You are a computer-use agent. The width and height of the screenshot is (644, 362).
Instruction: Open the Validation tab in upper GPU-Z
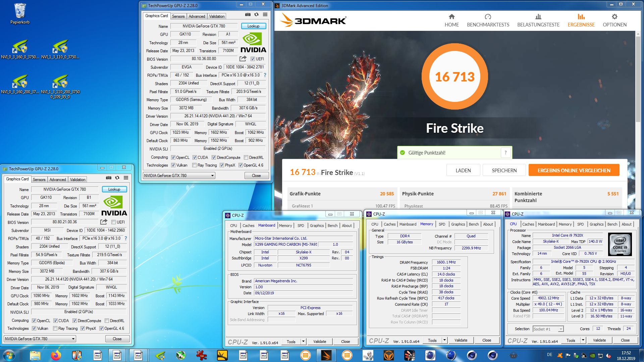[x=217, y=16]
